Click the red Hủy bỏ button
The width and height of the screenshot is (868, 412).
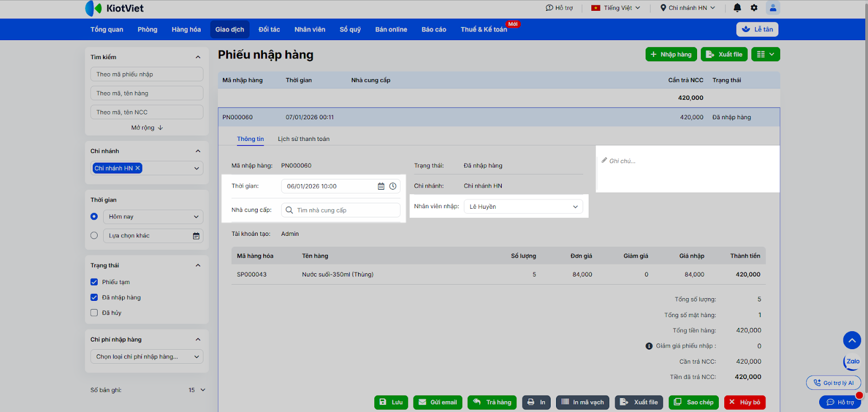coord(745,402)
